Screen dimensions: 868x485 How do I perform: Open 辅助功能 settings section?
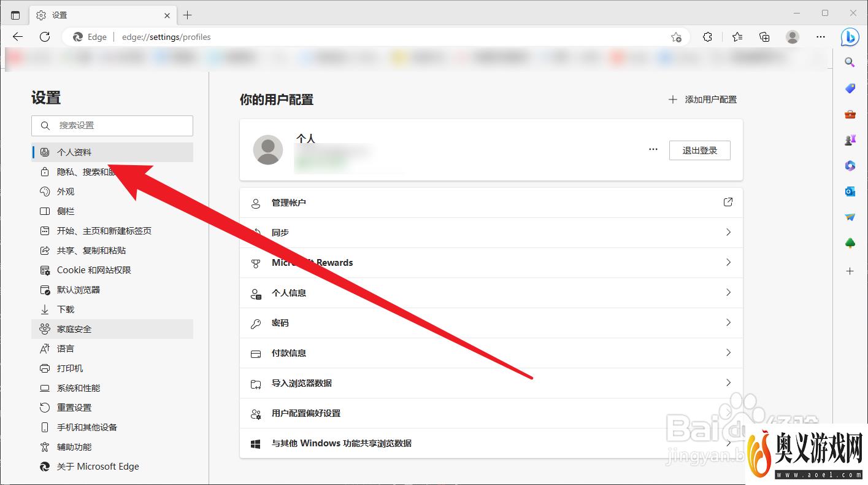pyautogui.click(x=112, y=447)
